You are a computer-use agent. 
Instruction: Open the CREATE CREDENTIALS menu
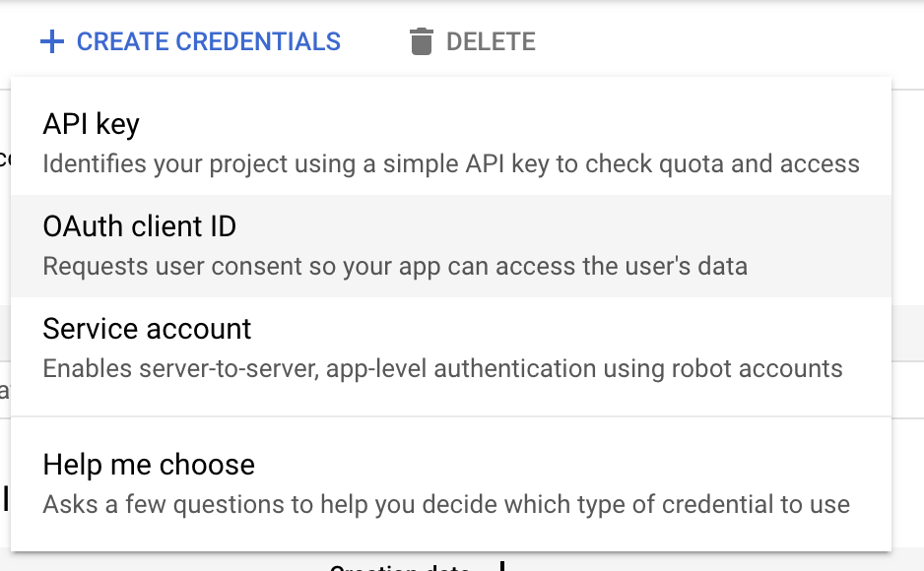point(189,41)
